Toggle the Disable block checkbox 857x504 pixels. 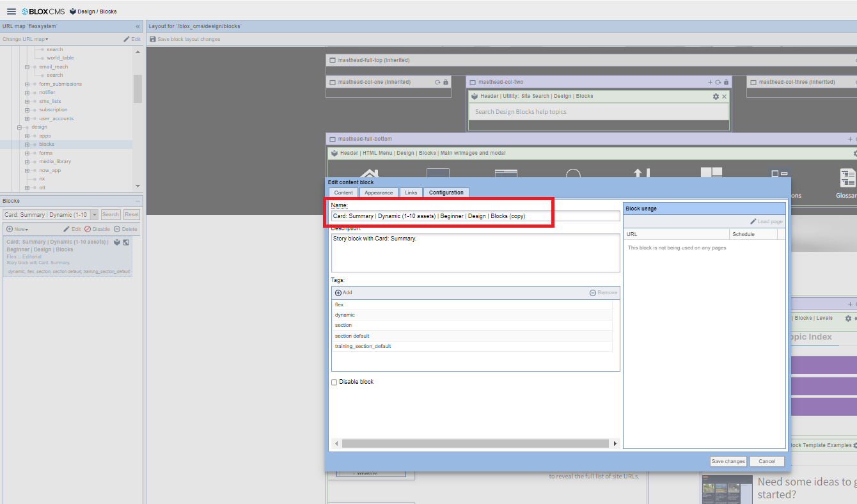point(334,382)
